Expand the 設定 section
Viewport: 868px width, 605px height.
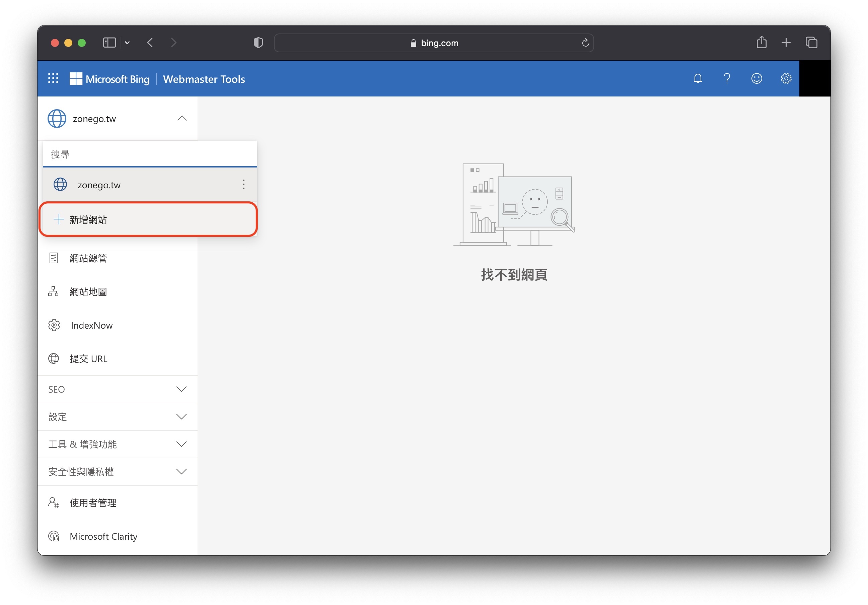tap(118, 417)
